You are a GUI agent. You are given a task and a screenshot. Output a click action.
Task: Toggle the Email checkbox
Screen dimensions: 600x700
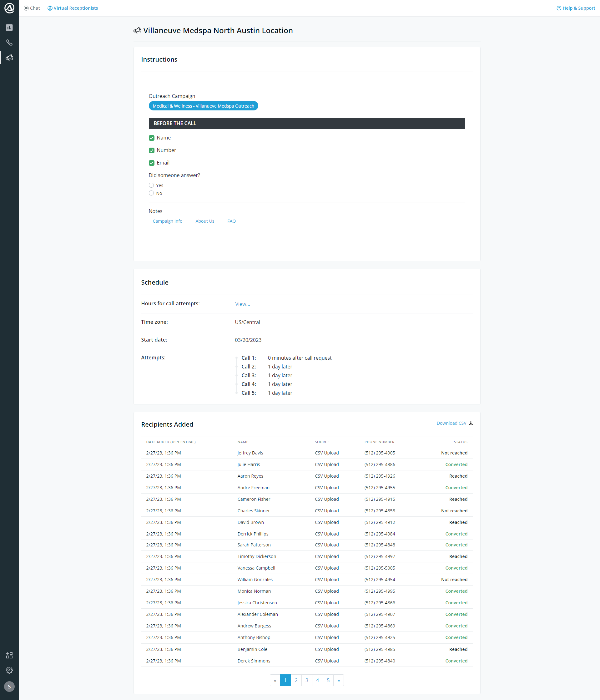point(152,163)
